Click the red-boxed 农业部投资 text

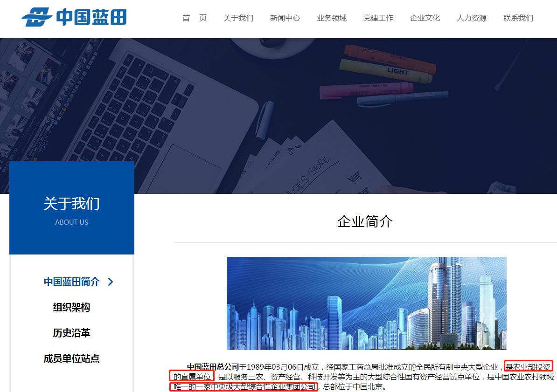pos(528,366)
